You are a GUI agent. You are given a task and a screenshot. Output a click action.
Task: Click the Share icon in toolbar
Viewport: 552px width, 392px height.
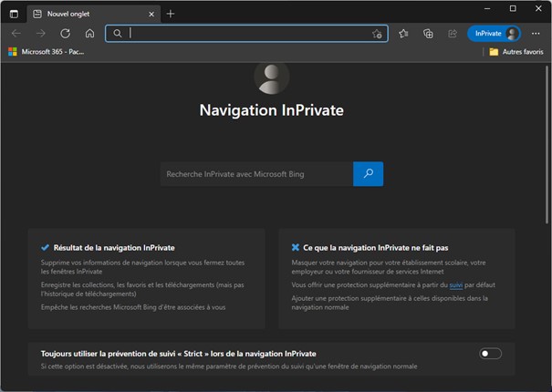[452, 33]
